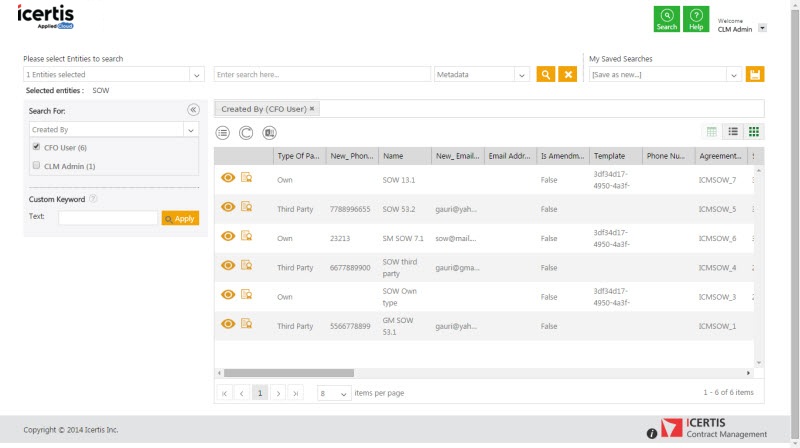The width and height of the screenshot is (800, 448).
Task: Click the circular refresh icon above the table
Action: (x=246, y=132)
